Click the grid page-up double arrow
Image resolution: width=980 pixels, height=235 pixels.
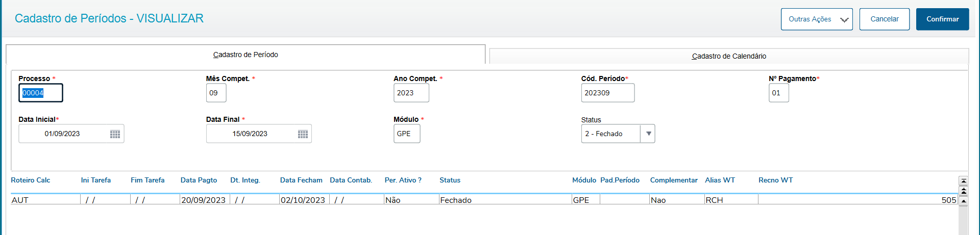pos(963,191)
